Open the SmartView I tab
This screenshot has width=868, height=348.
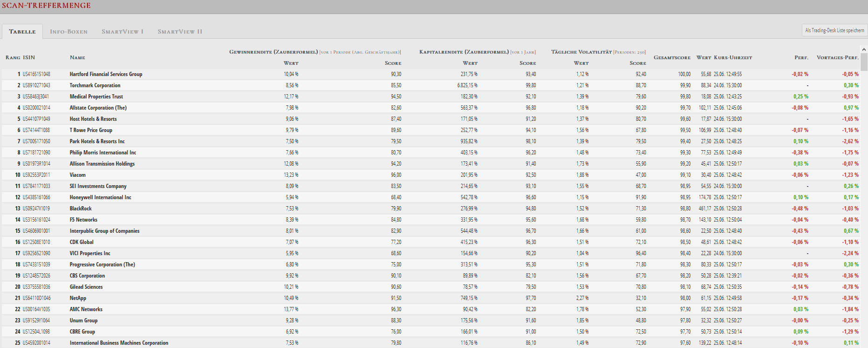pyautogui.click(x=123, y=32)
